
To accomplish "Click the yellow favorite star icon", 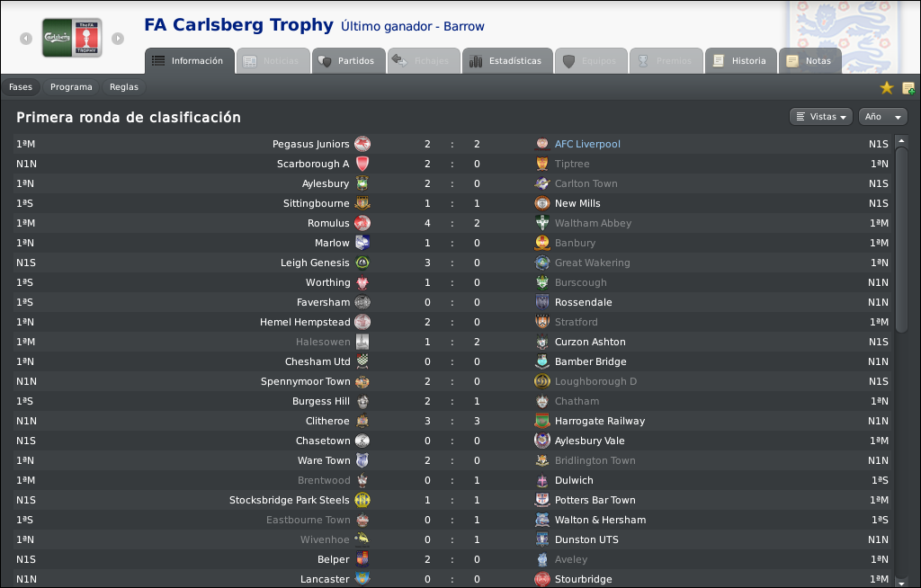I will (886, 87).
